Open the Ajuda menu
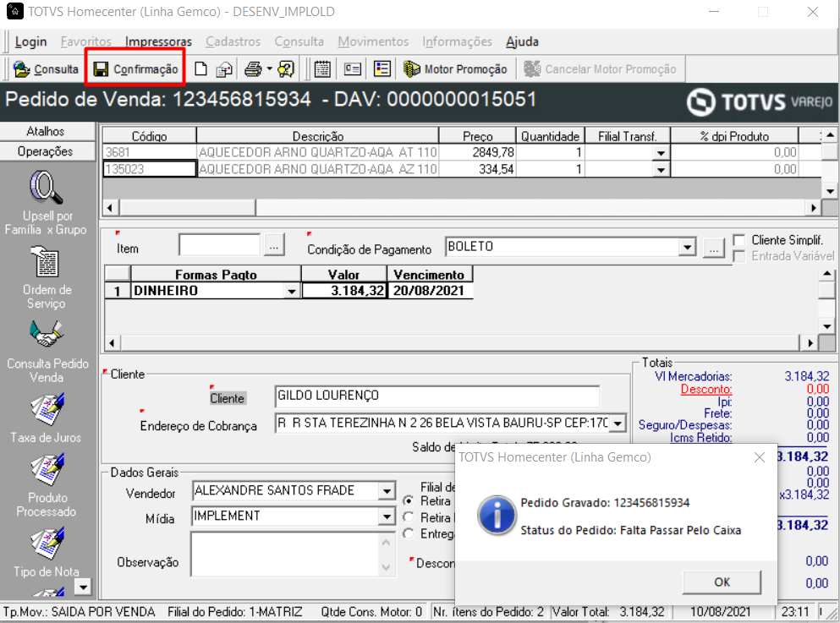 (x=522, y=41)
